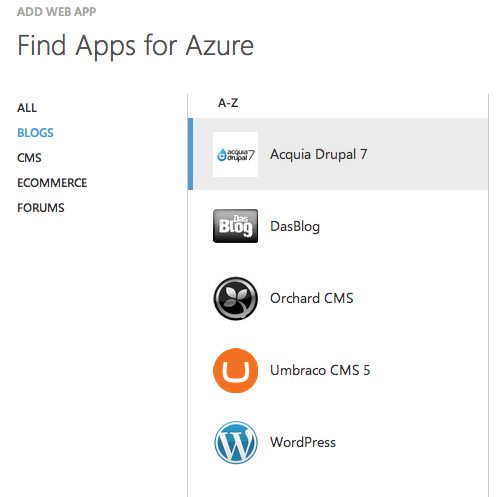Image resolution: width=501 pixels, height=497 pixels.
Task: Select the WordPress app name
Action: coord(303,442)
